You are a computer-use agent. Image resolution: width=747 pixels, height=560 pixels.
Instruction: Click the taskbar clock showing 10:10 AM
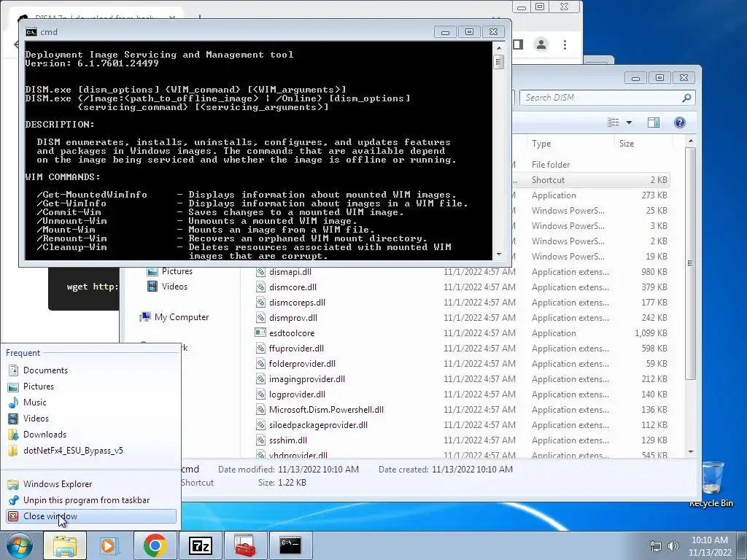coord(709,546)
